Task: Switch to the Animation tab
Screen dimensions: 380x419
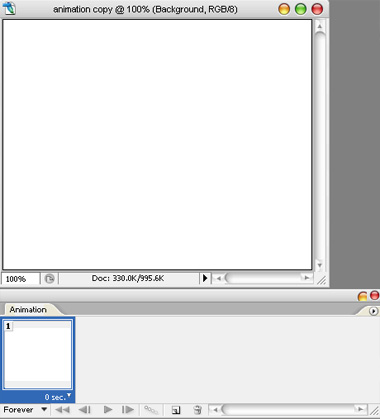Action: (28, 310)
